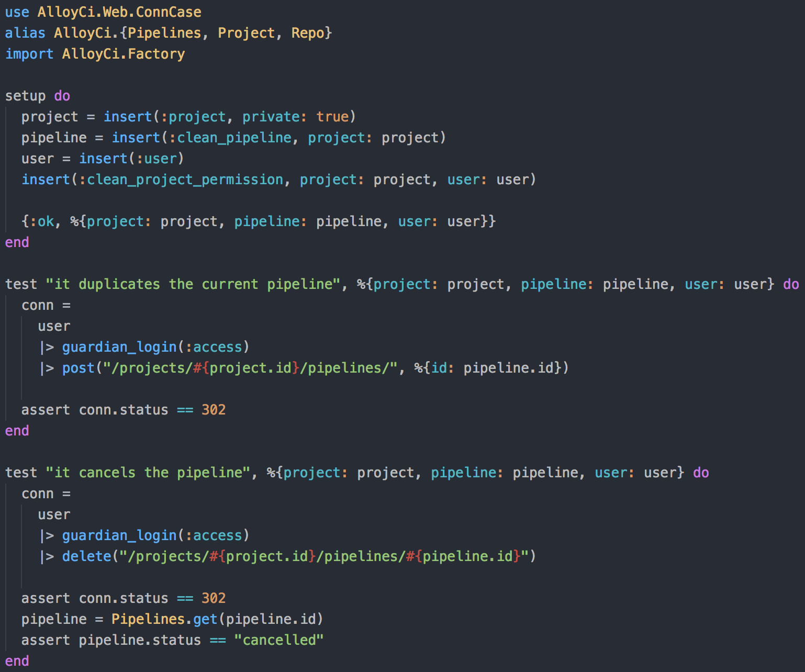Click the :ok atom in the tuple
This screenshot has width=805, height=672.
(42, 221)
